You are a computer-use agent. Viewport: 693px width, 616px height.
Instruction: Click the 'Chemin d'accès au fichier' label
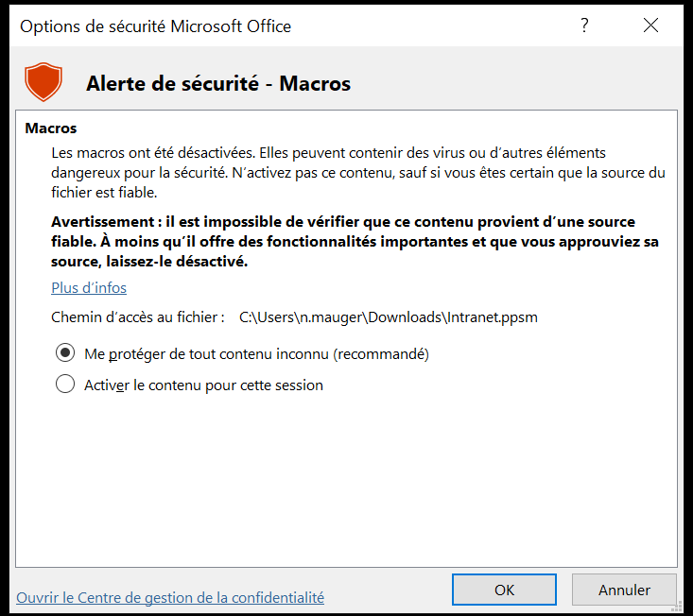tap(138, 317)
